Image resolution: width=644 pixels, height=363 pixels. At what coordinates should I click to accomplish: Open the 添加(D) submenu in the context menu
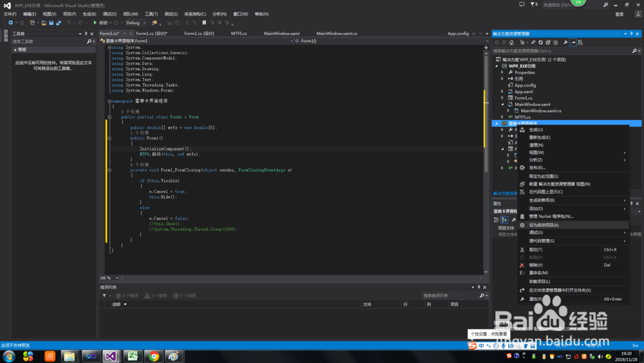tap(573, 208)
